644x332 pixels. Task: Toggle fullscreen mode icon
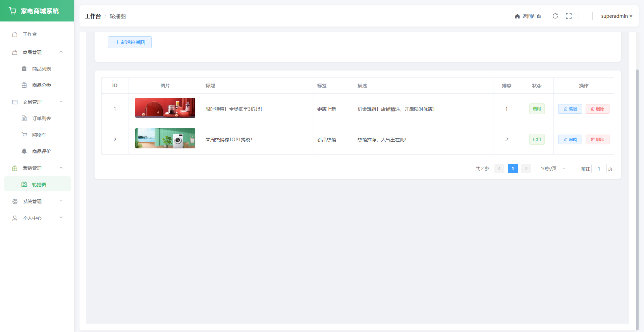(569, 16)
